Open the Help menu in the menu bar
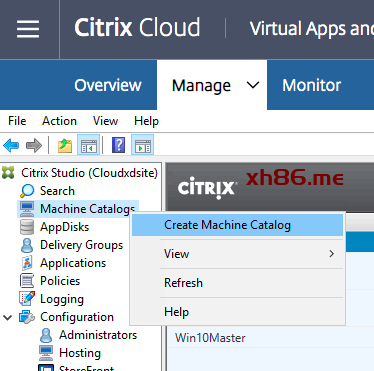The image size is (374, 371). pos(146,121)
